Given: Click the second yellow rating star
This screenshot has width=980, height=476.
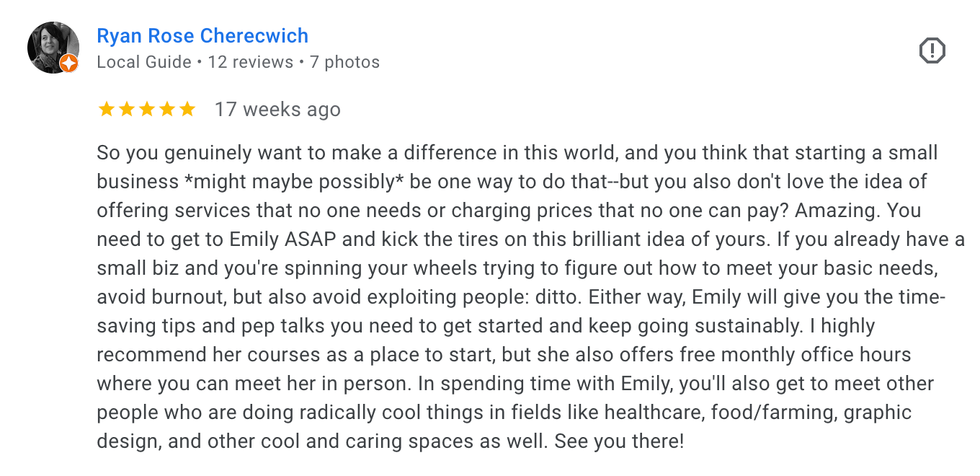Looking at the screenshot, I should (x=127, y=110).
